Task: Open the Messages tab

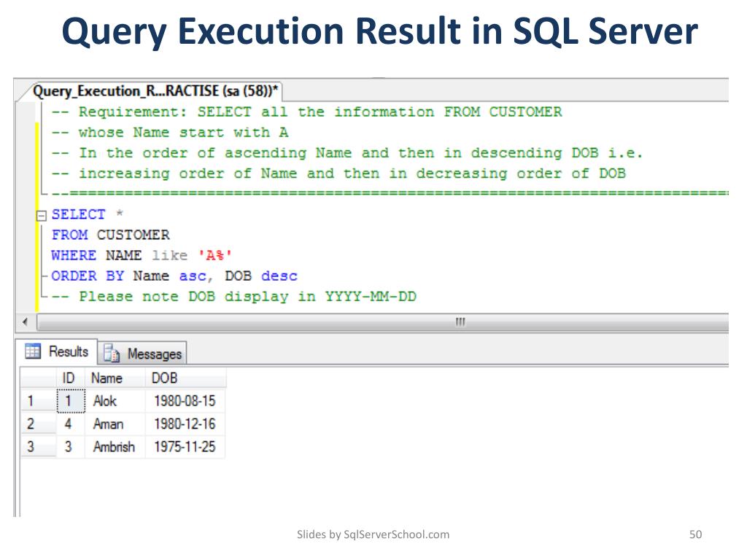Action: coord(142,354)
